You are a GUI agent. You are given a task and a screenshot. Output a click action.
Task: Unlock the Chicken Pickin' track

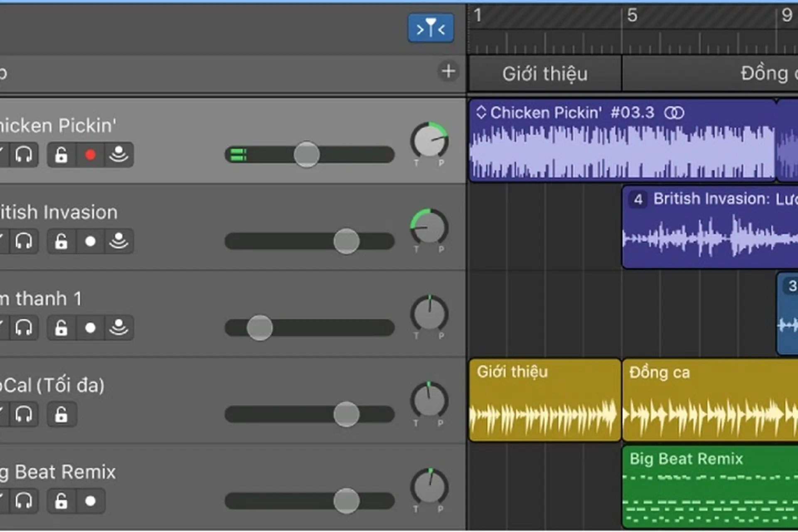coord(61,155)
